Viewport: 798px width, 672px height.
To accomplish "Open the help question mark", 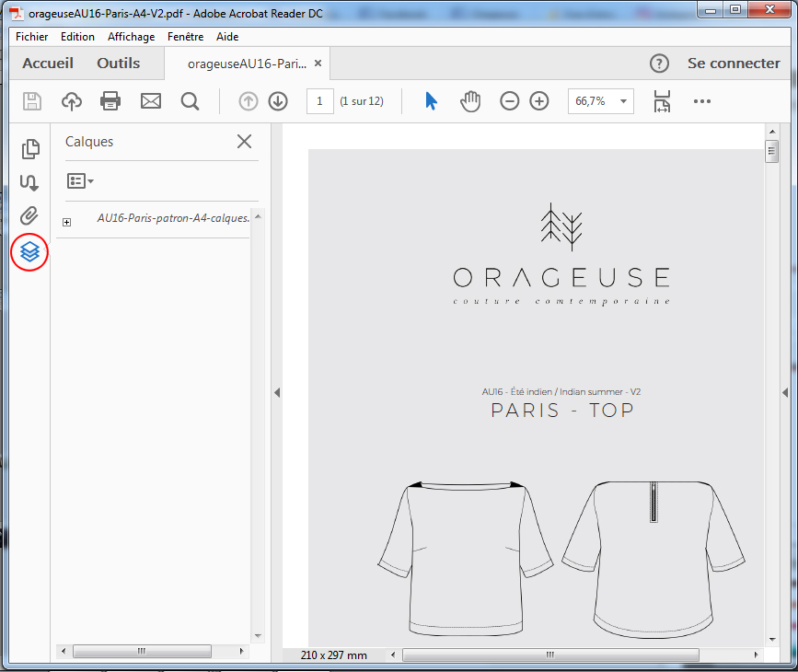I will tap(659, 64).
